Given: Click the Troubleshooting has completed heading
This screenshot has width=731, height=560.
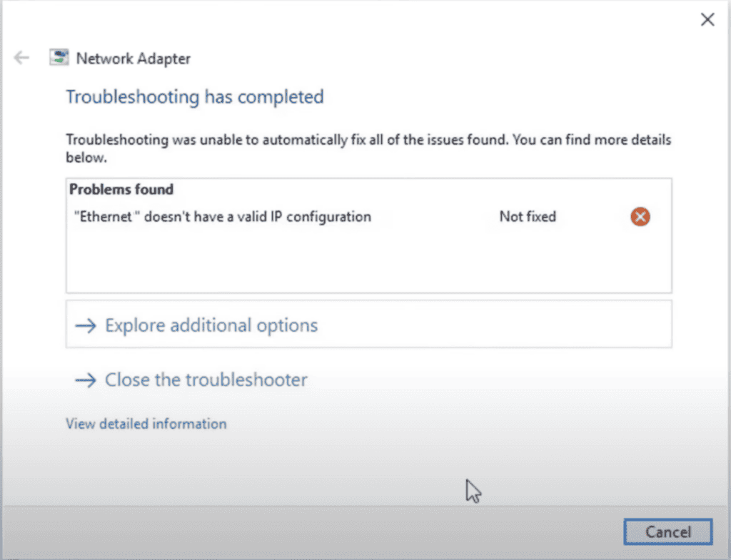Looking at the screenshot, I should (x=195, y=96).
